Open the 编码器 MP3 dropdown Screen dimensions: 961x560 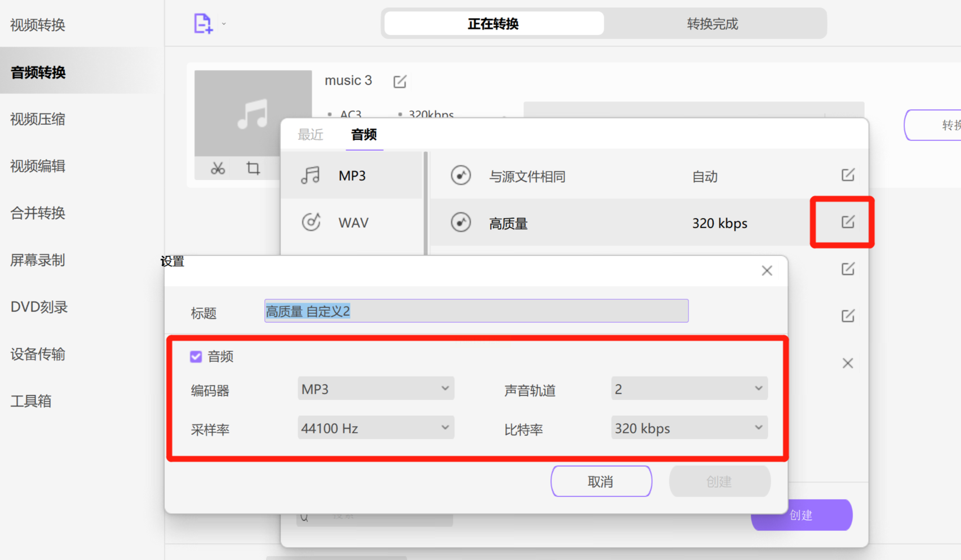[375, 389]
